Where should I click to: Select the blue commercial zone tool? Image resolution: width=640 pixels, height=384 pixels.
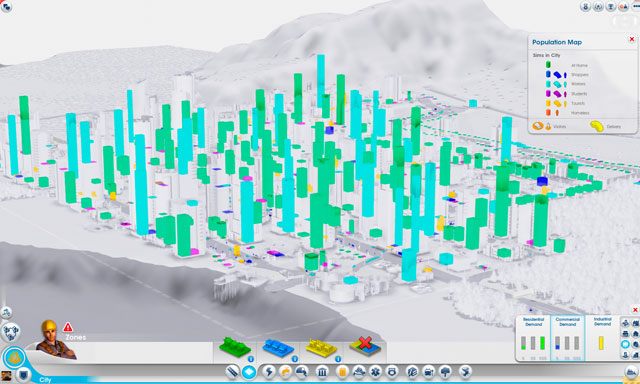[278, 348]
